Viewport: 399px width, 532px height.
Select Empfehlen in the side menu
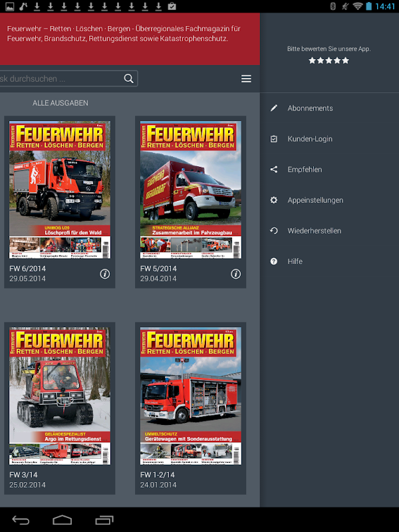coord(329,170)
